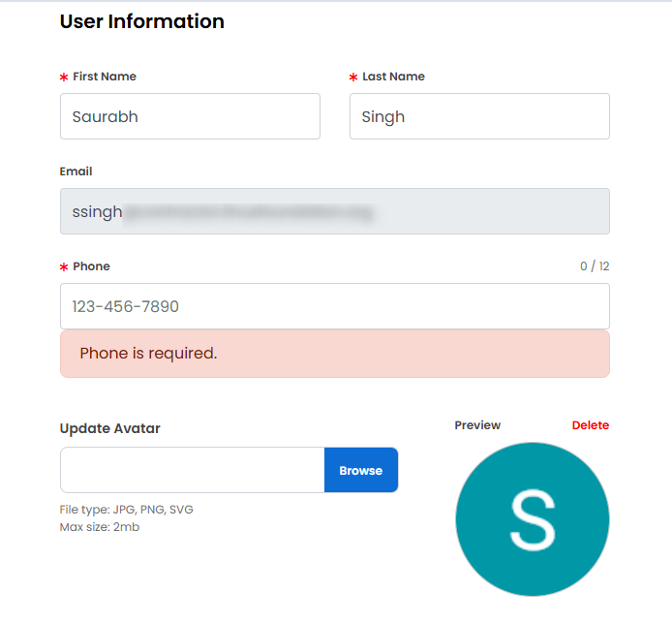672x623 pixels.
Task: Click the Phone label text
Action: [x=91, y=266]
